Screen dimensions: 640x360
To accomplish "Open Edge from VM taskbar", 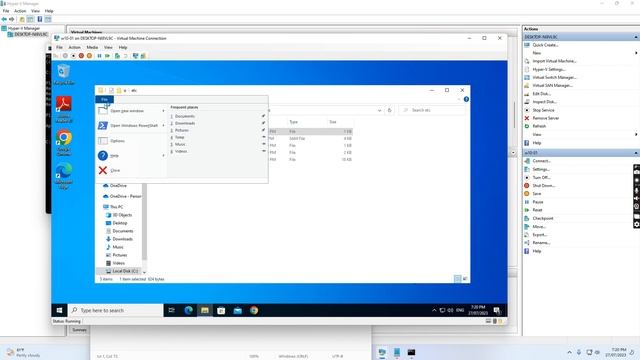I will click(x=188, y=310).
